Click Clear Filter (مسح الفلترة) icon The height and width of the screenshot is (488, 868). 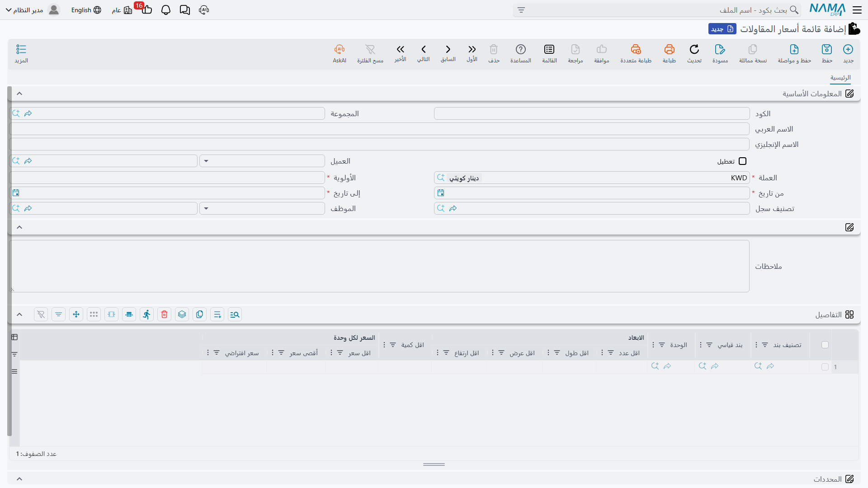tap(370, 49)
